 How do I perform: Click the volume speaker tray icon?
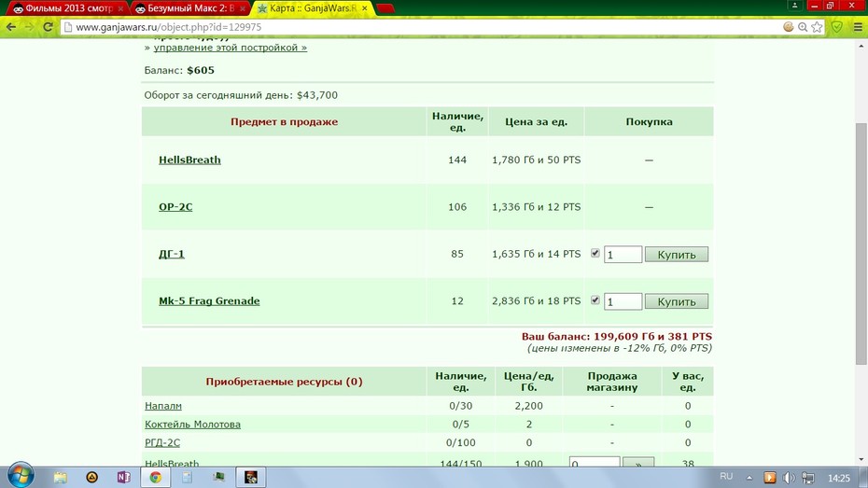[x=789, y=478]
